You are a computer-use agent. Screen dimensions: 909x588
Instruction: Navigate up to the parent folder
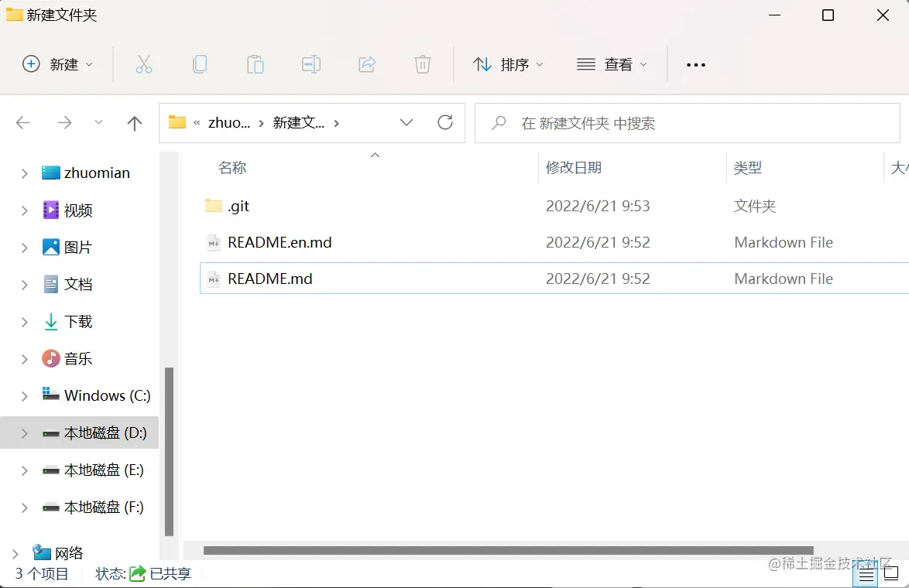click(x=134, y=122)
